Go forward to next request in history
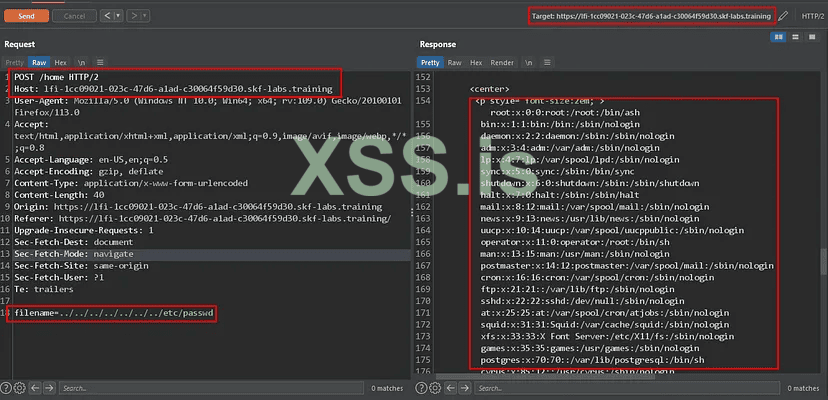 134,16
